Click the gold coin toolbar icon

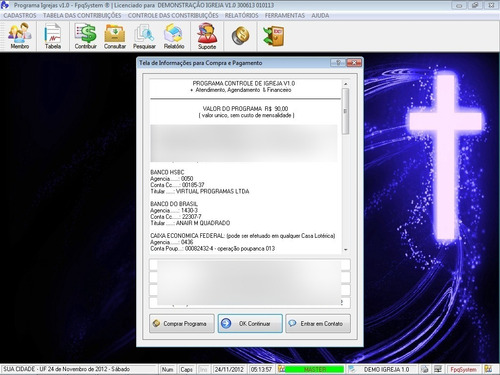(240, 36)
